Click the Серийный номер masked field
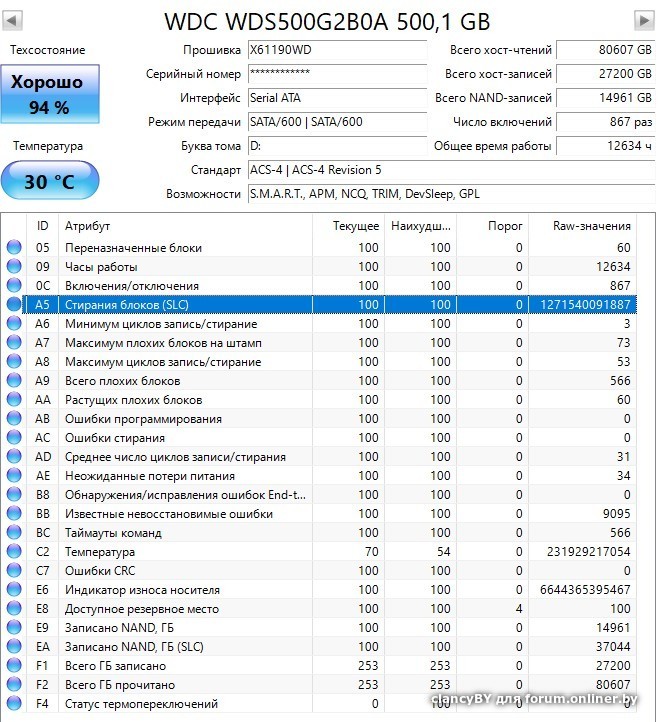This screenshot has height=722, width=661. [x=338, y=74]
